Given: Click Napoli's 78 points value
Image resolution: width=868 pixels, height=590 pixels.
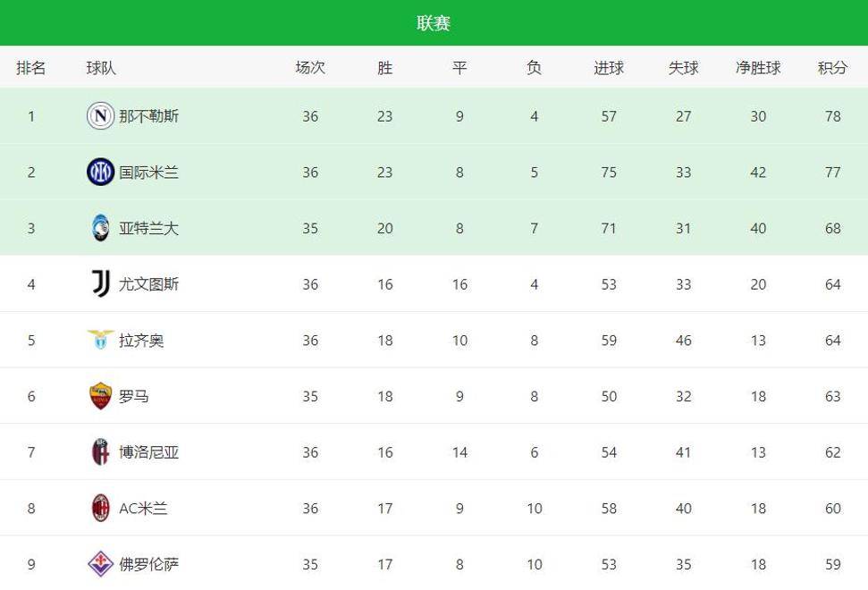Looking at the screenshot, I should (x=832, y=116).
